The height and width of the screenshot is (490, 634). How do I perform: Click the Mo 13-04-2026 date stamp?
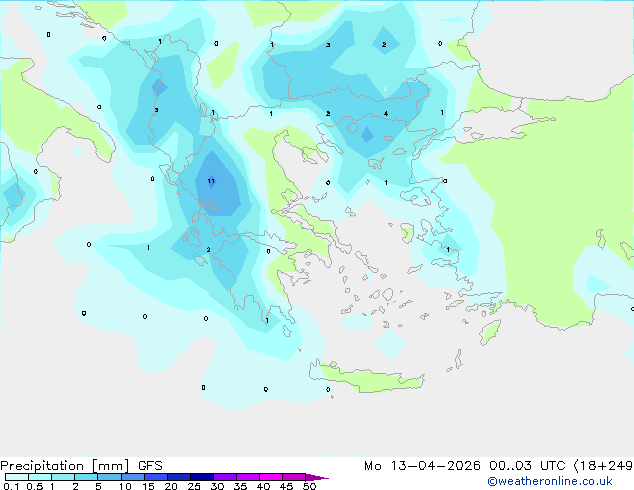pyautogui.click(x=423, y=466)
